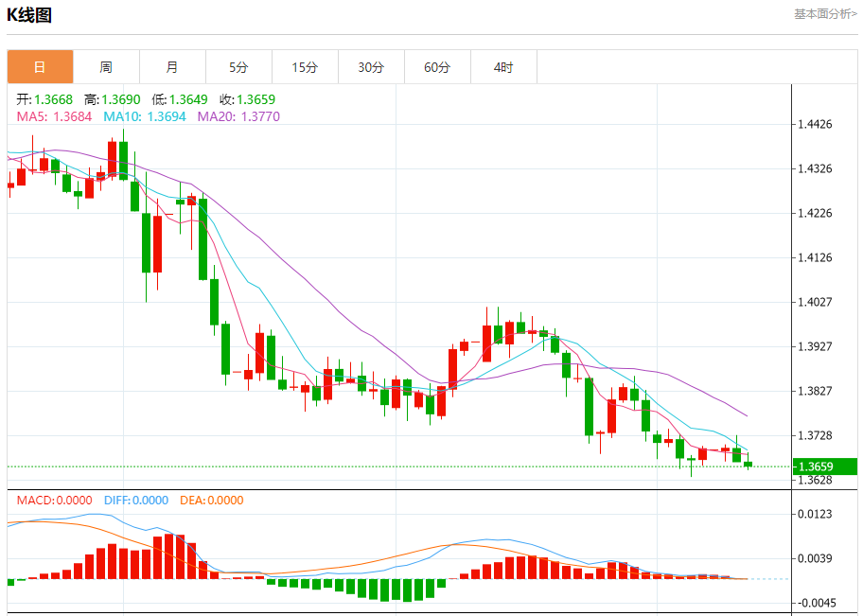863x616 pixels.
Task: Click the open price 1.3668 value
Action: coord(53,99)
